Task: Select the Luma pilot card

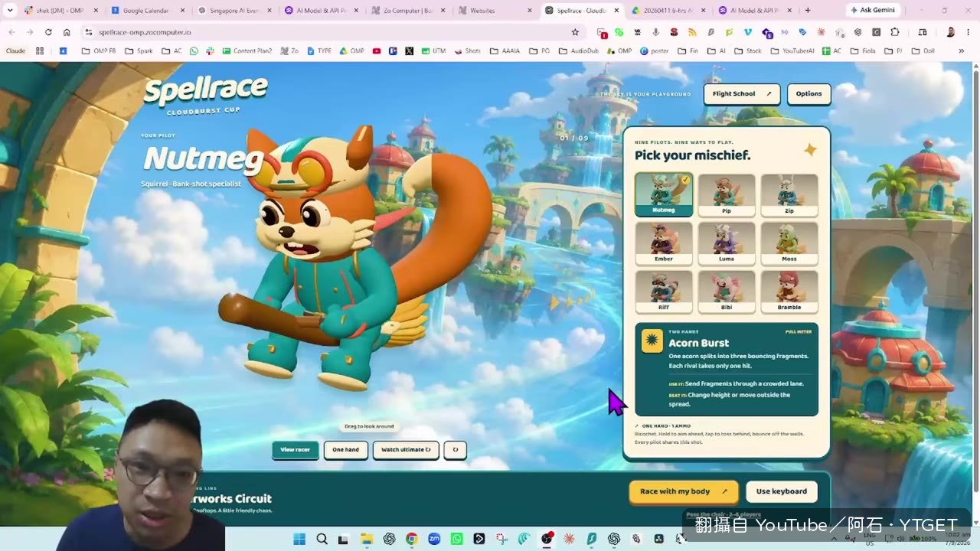Action: click(727, 243)
